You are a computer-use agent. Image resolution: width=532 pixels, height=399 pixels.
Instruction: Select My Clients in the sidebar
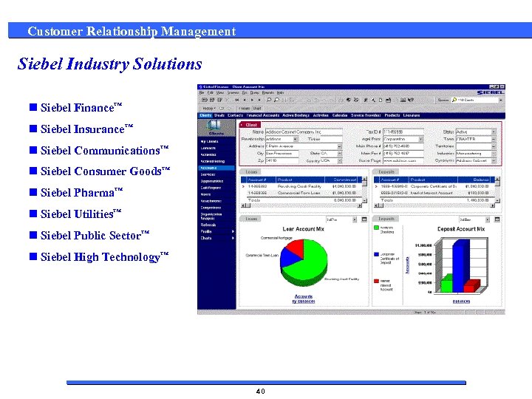209,141
